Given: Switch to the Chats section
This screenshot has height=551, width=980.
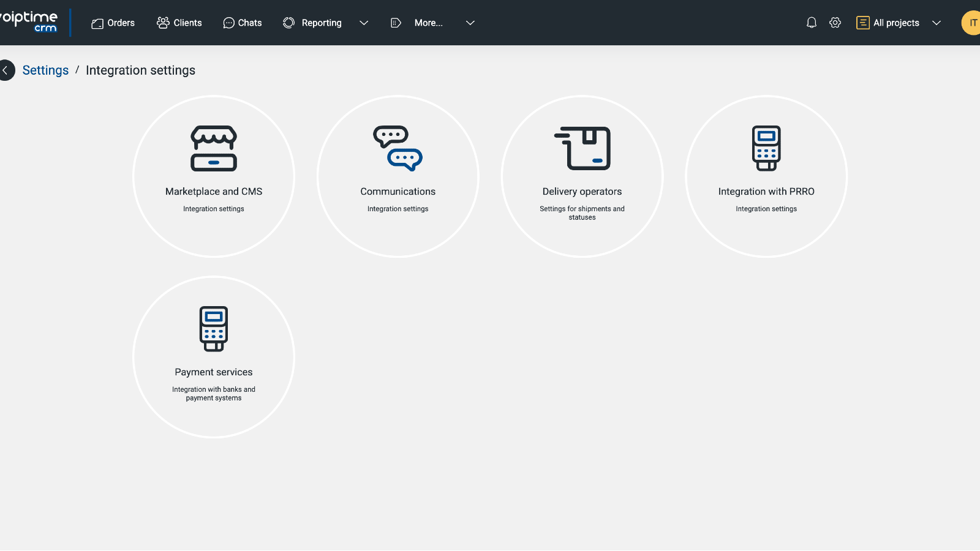Looking at the screenshot, I should (x=243, y=23).
